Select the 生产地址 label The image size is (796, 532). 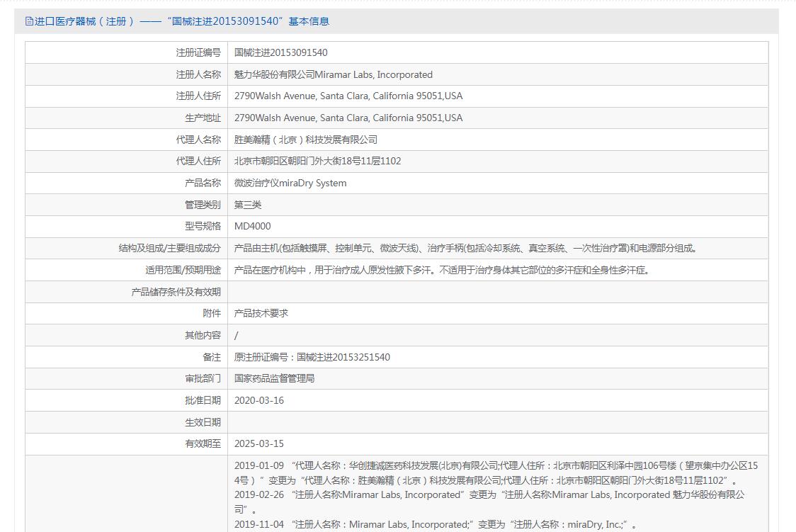203,118
